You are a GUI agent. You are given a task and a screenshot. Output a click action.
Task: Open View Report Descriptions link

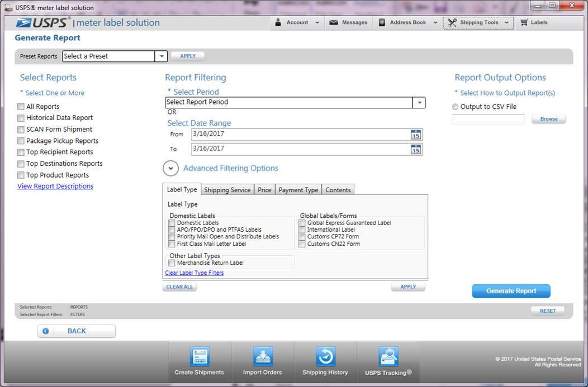point(55,186)
